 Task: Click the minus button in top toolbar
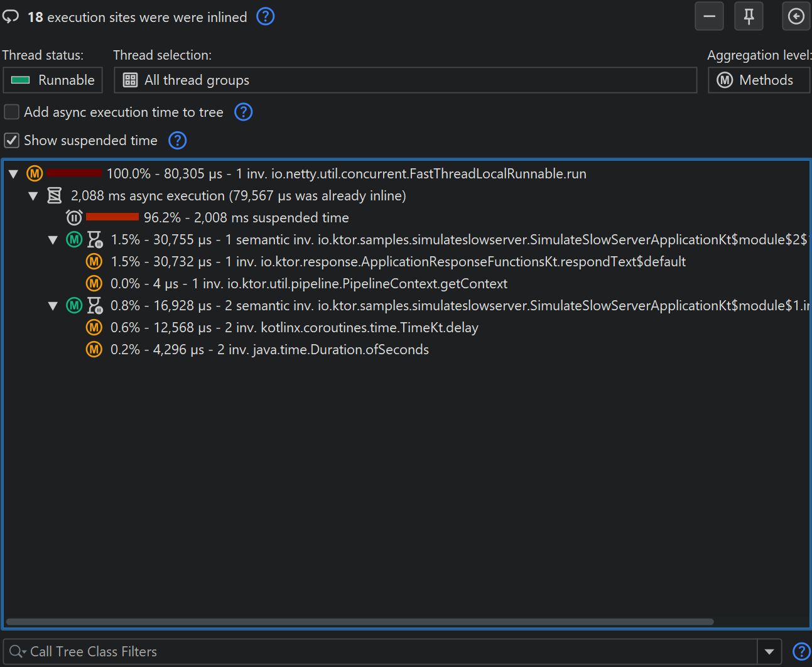[709, 16]
